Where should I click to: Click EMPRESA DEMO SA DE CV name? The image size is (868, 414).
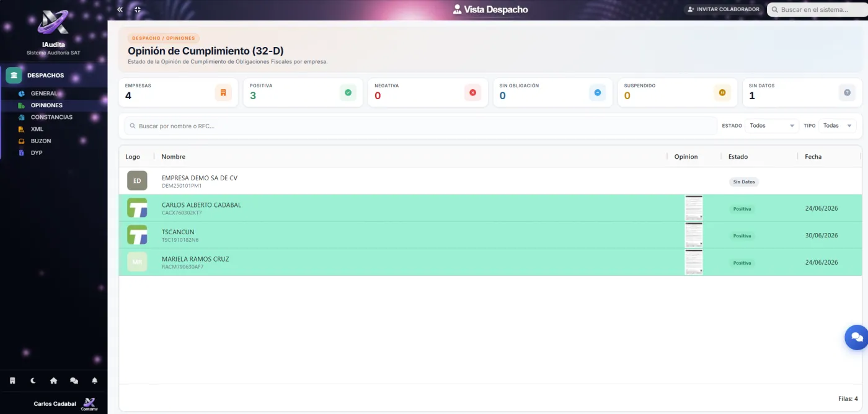pyautogui.click(x=200, y=178)
